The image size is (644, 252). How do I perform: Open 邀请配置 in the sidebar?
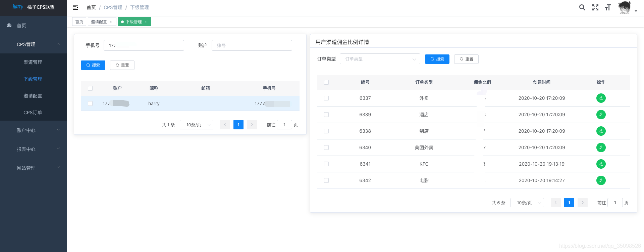pos(34,96)
